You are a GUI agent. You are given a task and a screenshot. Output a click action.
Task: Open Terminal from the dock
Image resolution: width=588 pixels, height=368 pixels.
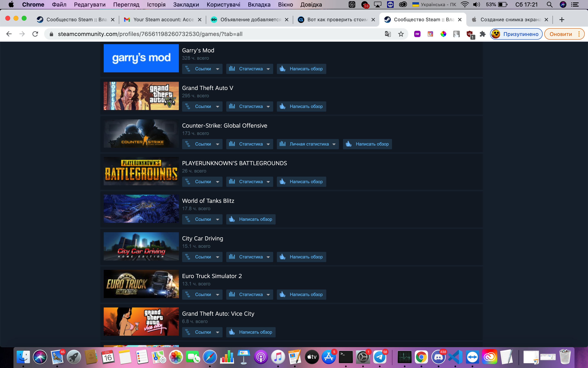point(346,357)
